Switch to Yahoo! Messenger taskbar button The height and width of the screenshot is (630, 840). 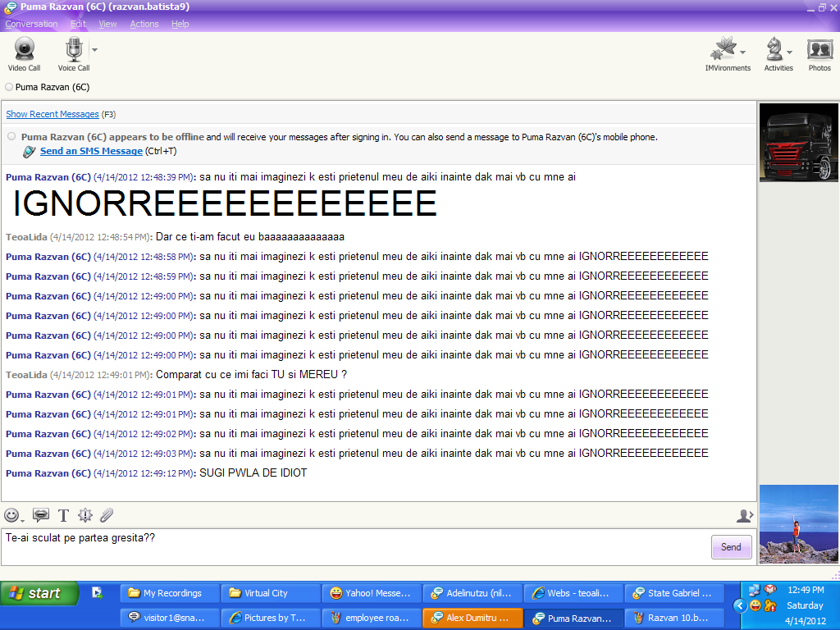click(372, 593)
